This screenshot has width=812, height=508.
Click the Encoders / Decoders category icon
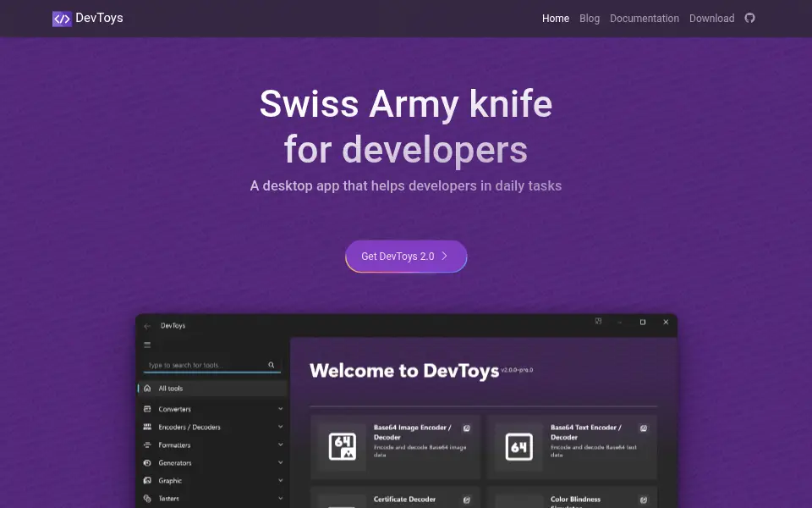pyautogui.click(x=147, y=427)
